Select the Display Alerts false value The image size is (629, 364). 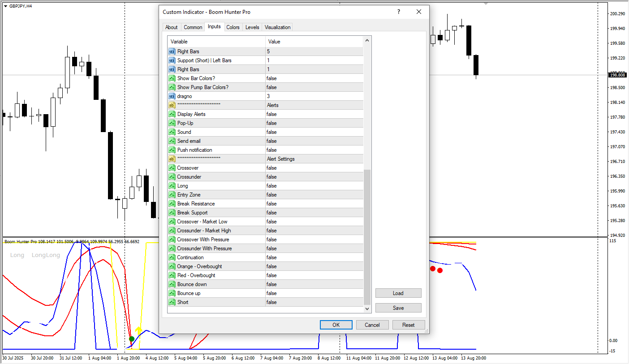tap(314, 114)
